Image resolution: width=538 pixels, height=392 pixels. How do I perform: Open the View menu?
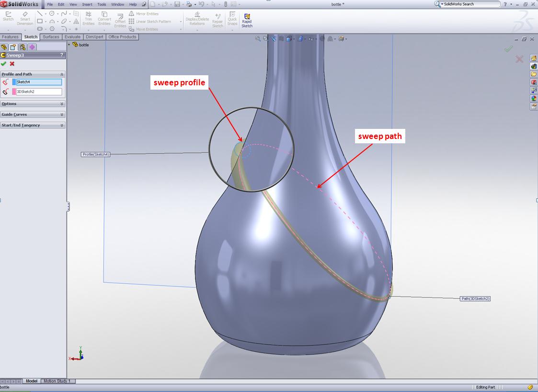point(73,4)
